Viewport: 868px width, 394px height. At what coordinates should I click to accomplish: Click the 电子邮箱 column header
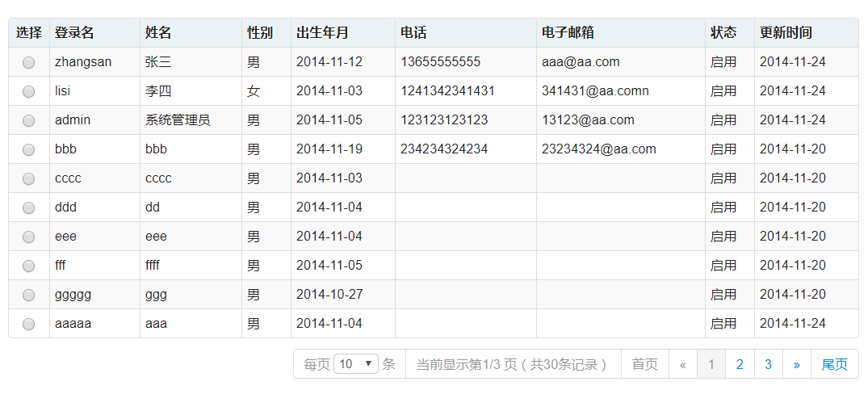click(x=568, y=33)
